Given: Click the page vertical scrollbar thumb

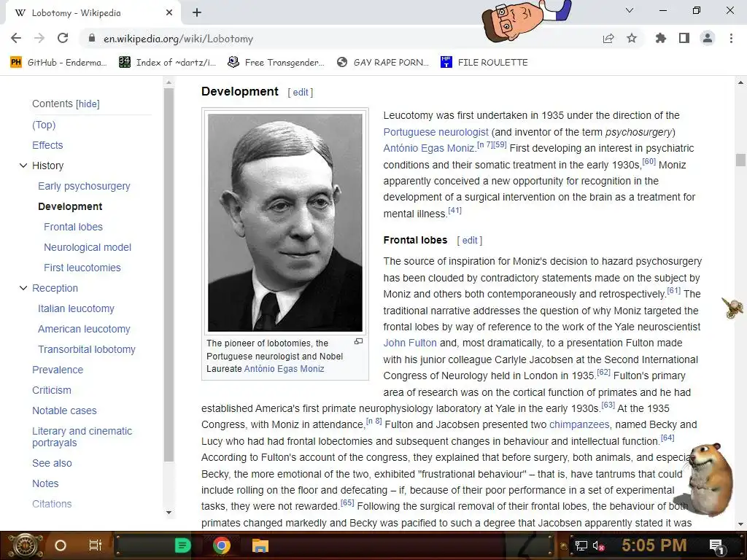Looking at the screenshot, I should (740, 160).
